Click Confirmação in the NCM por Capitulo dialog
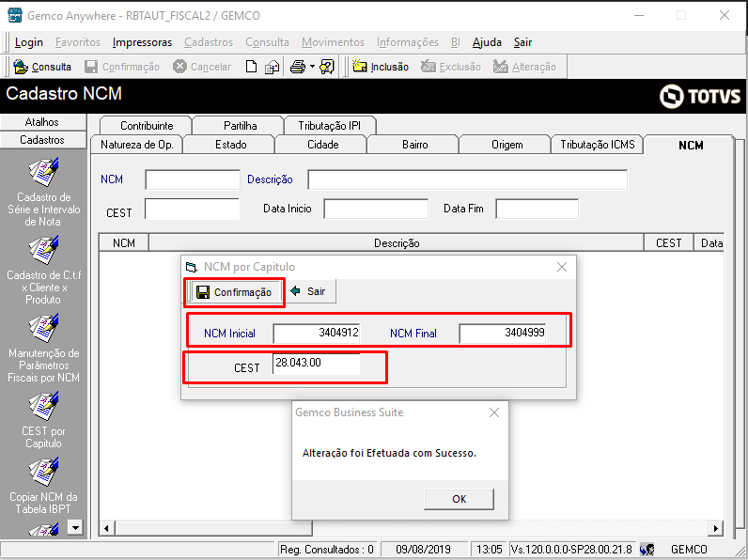 click(234, 292)
